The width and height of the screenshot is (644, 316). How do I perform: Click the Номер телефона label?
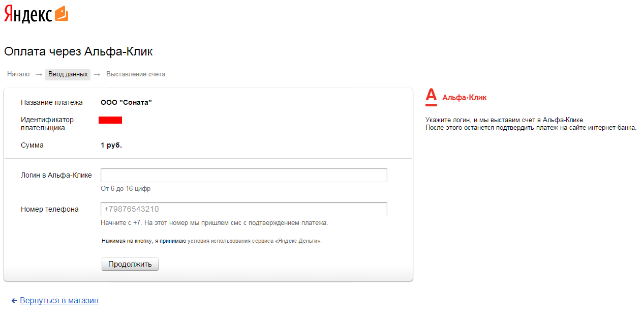(x=50, y=209)
